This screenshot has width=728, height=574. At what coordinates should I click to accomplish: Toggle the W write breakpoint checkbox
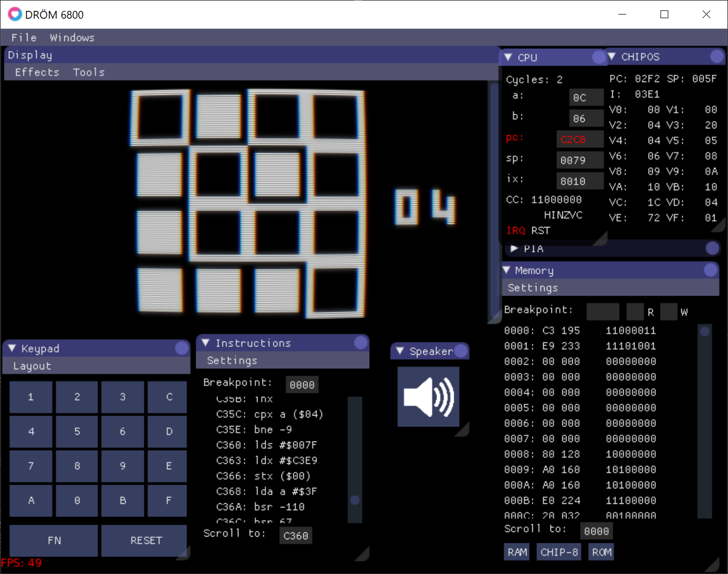coord(669,312)
